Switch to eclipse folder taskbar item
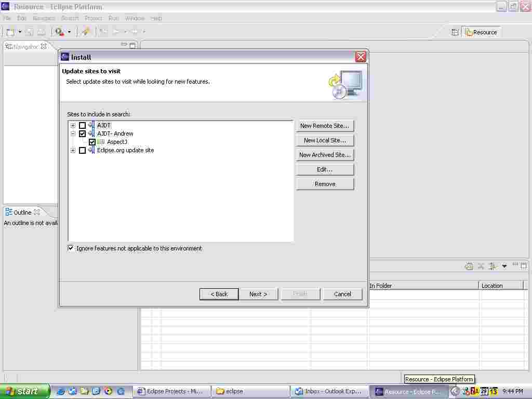Viewport: 532px width, 399px height. point(250,392)
